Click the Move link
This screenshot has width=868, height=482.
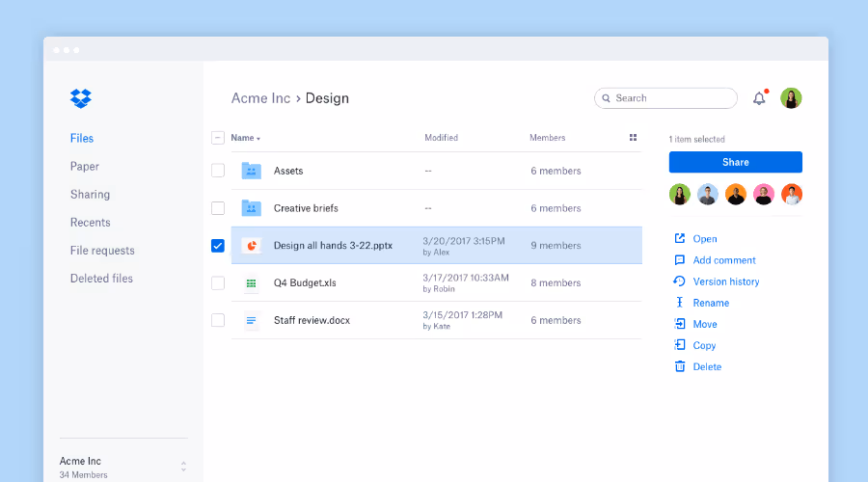705,324
